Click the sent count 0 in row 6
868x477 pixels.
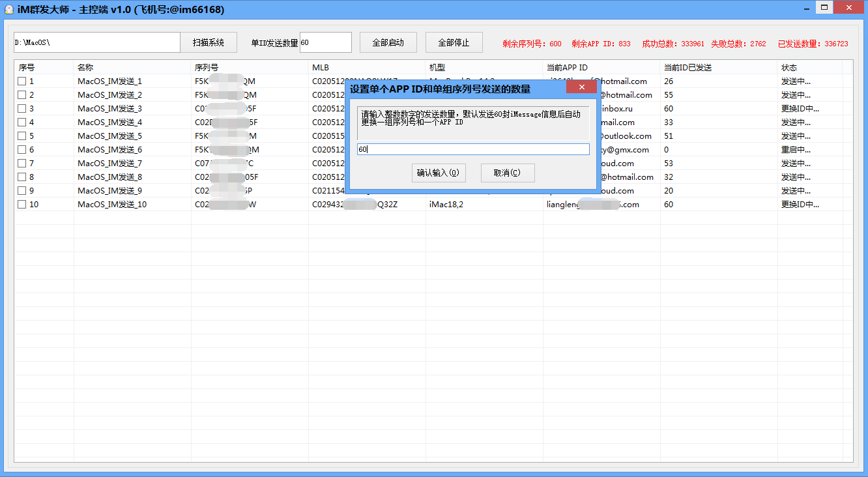pos(666,150)
